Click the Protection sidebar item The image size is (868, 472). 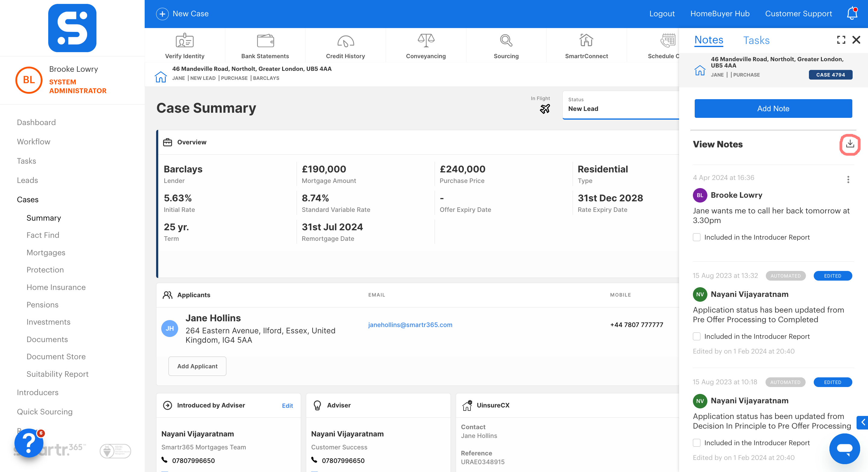tap(45, 270)
